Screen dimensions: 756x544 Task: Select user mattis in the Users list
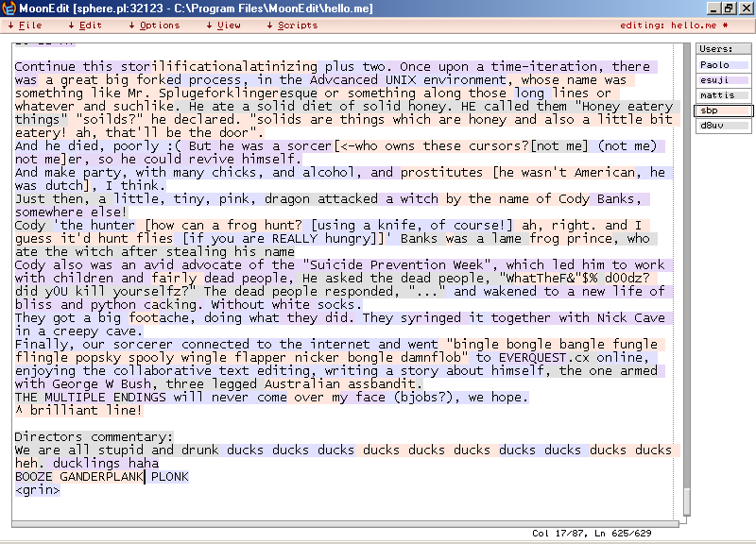tap(724, 95)
